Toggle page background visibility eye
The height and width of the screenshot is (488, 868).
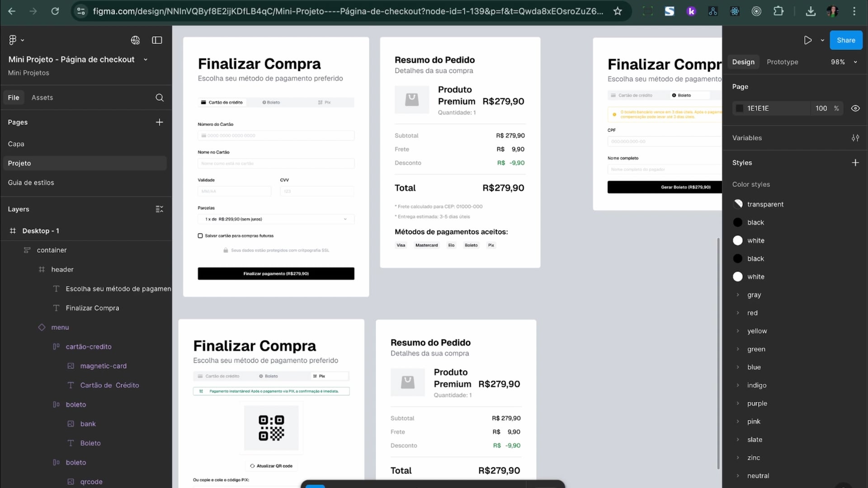(855, 108)
